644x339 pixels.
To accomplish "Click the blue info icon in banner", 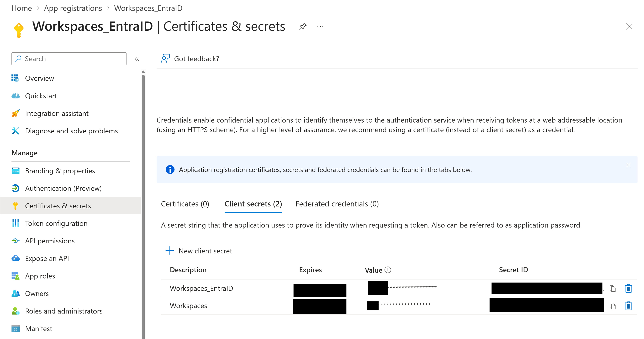I will coord(170,169).
